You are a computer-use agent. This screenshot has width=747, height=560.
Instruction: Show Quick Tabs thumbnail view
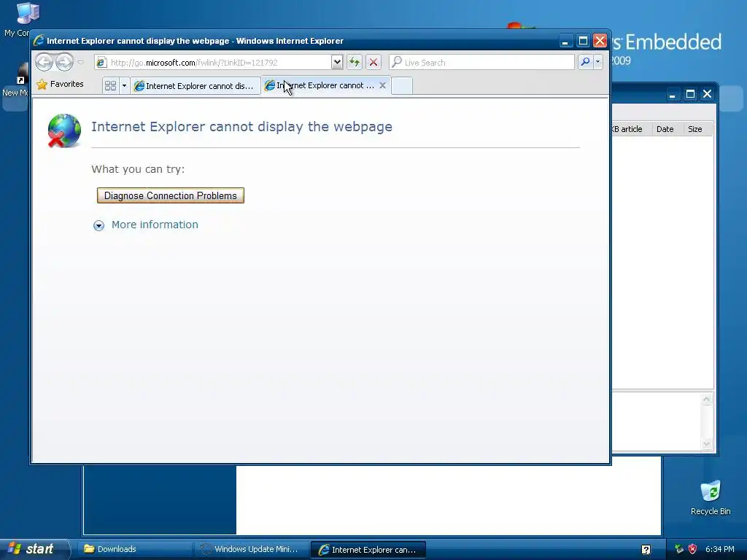point(111,86)
